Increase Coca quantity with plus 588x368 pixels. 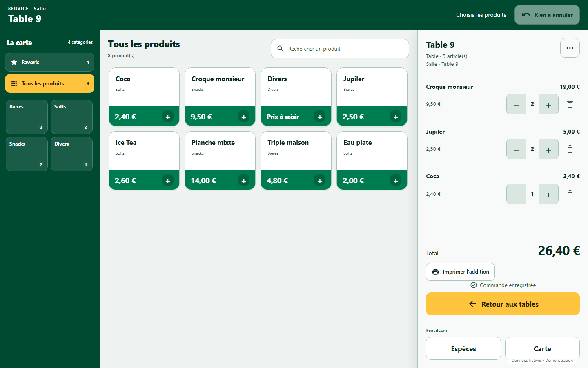click(548, 194)
